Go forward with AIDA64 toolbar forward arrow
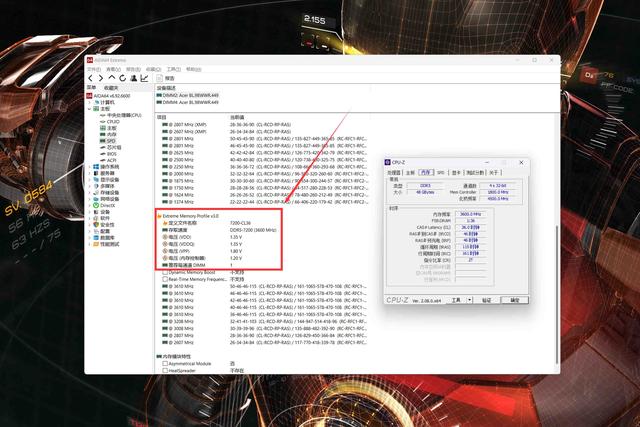This screenshot has width=640, height=427. 101,78
